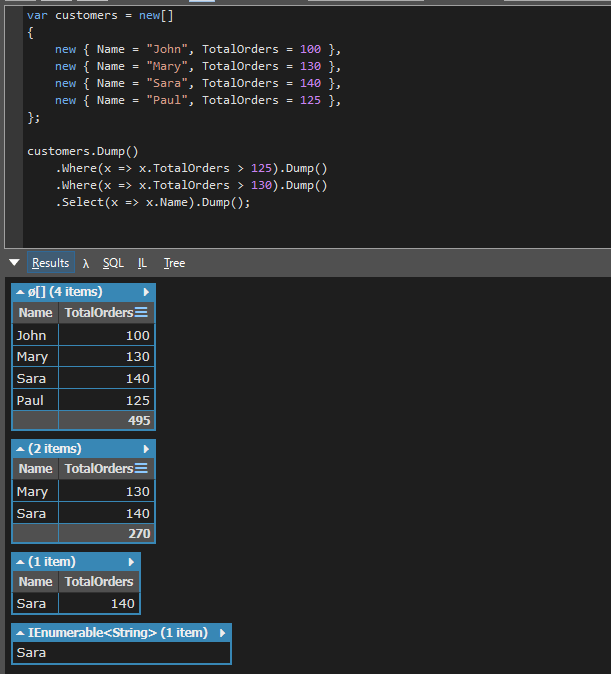Open the 1 item table's right-arrow menu

point(131,562)
